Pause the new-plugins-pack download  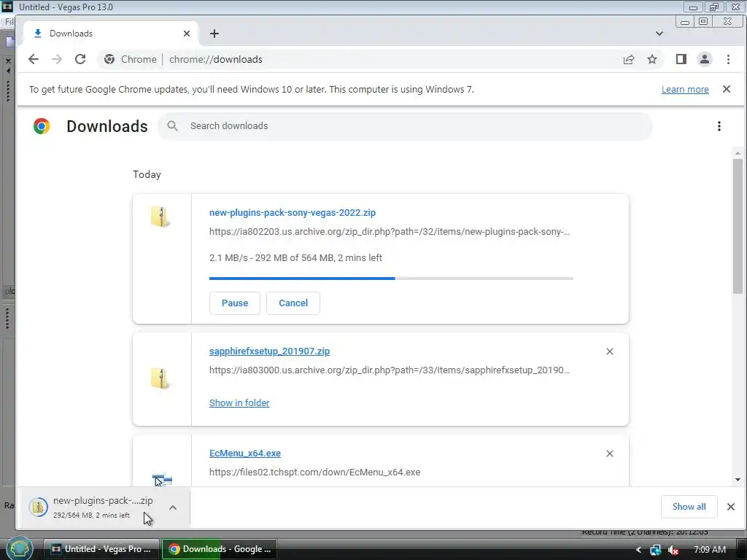coord(235,303)
